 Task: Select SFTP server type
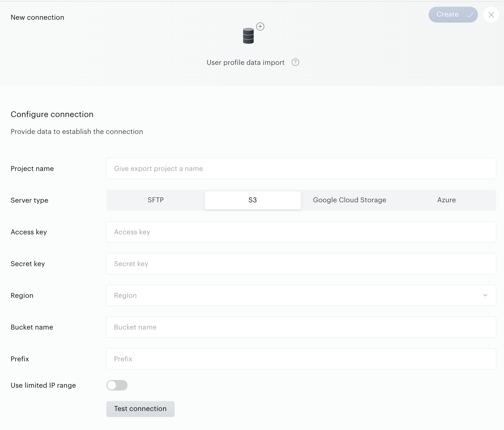(156, 200)
